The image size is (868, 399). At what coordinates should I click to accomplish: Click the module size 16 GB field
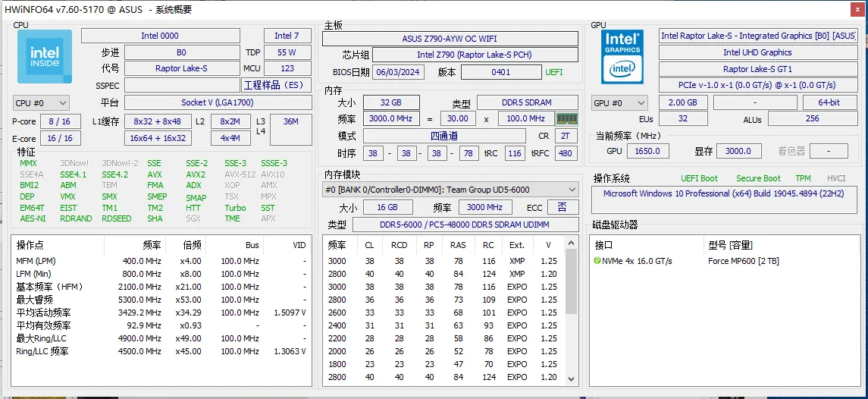[387, 207]
